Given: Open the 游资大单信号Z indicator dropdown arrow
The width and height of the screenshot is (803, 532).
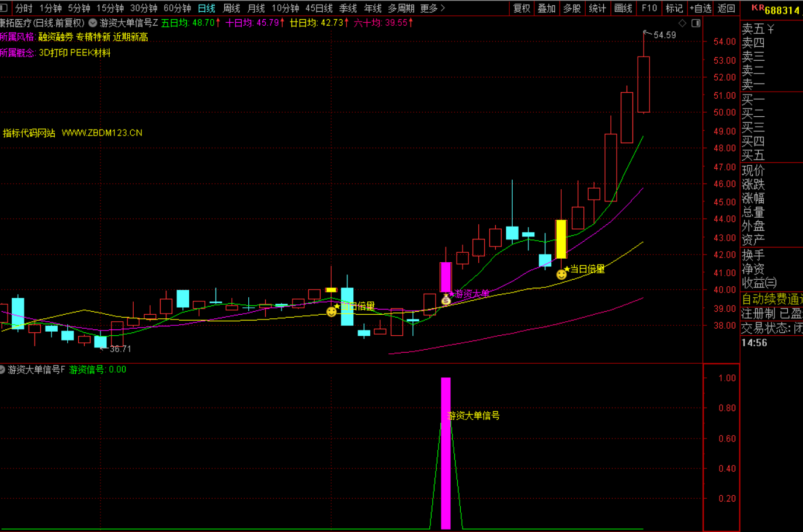Looking at the screenshot, I should click(93, 23).
